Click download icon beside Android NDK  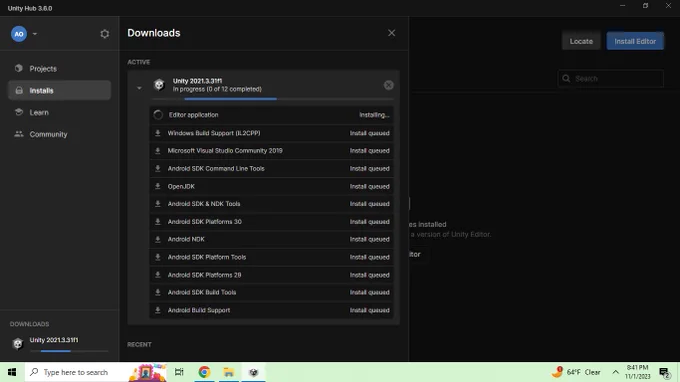158,239
